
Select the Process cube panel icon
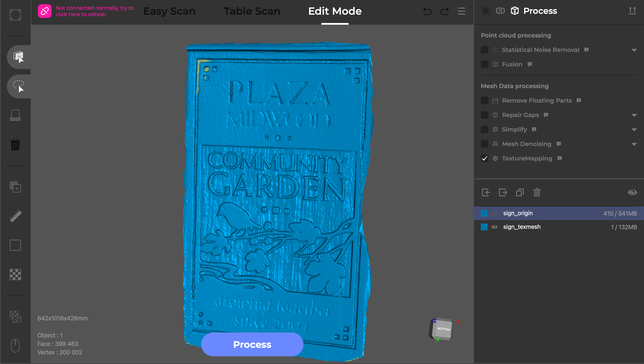pyautogui.click(x=515, y=11)
